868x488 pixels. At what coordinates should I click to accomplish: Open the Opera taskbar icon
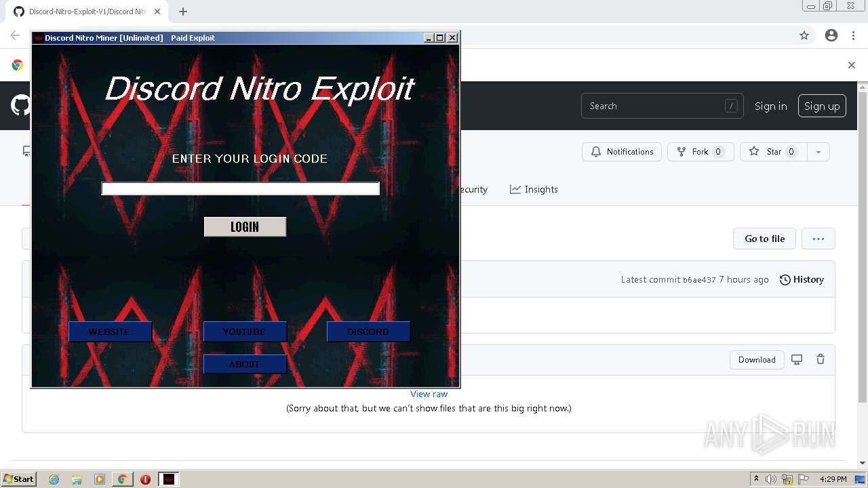[x=145, y=479]
